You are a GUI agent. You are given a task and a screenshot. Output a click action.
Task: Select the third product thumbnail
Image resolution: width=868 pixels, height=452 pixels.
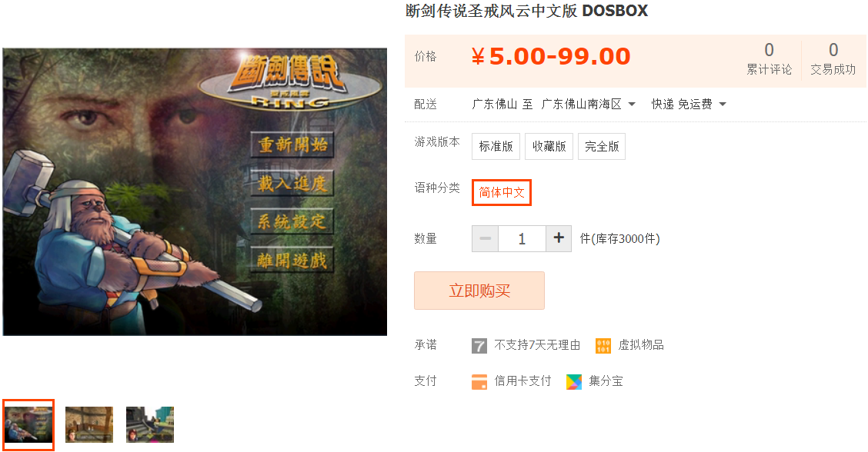[150, 424]
